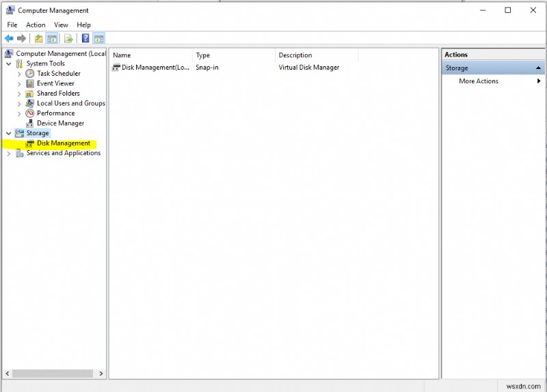Viewport: 547px width, 392px height.
Task: Close the Computer Management window
Action: [x=533, y=10]
